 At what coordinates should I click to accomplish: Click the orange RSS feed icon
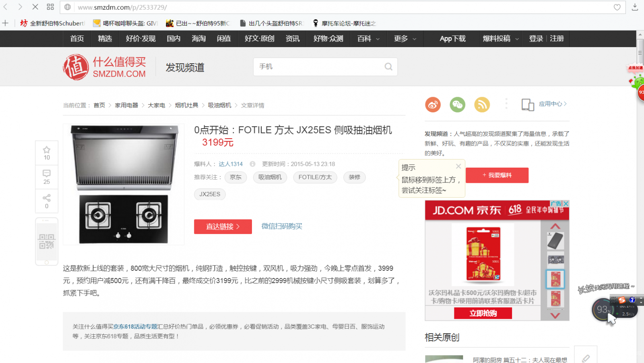[x=482, y=105]
